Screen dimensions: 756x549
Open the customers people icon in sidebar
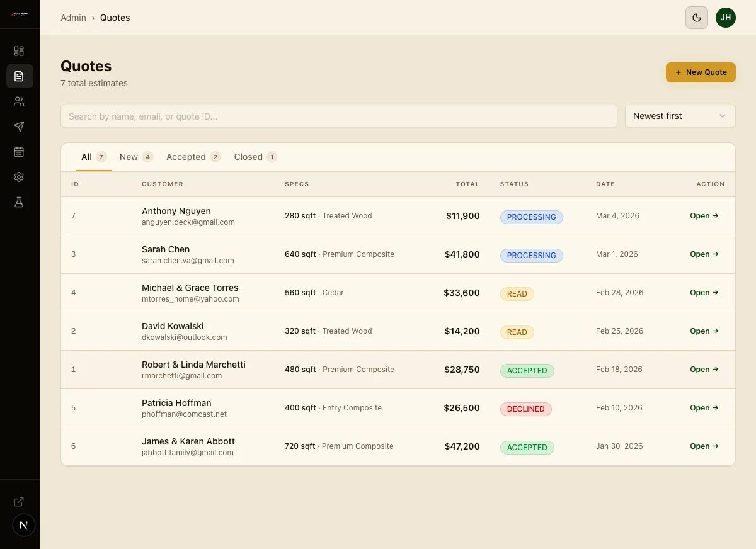coord(19,101)
